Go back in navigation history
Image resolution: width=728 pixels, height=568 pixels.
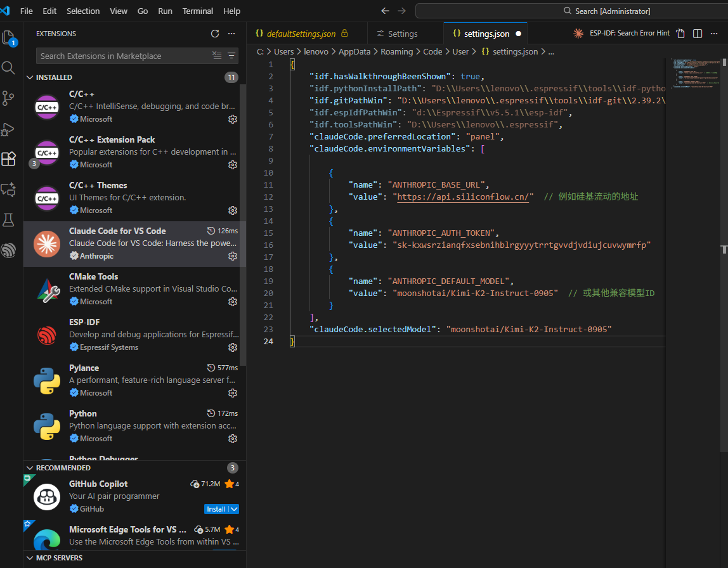point(385,11)
